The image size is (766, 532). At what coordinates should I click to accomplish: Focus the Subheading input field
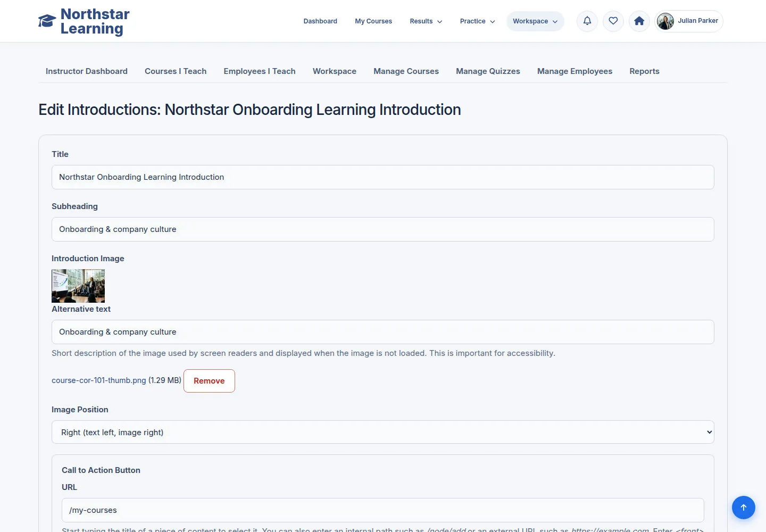tap(383, 229)
